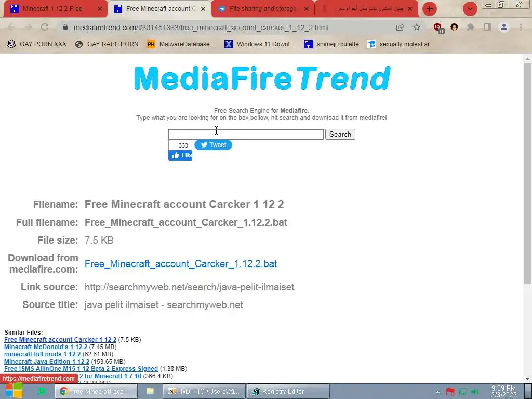Open the Windows 11 Downl... bookmark
This screenshot has width=532, height=399.
click(x=260, y=44)
